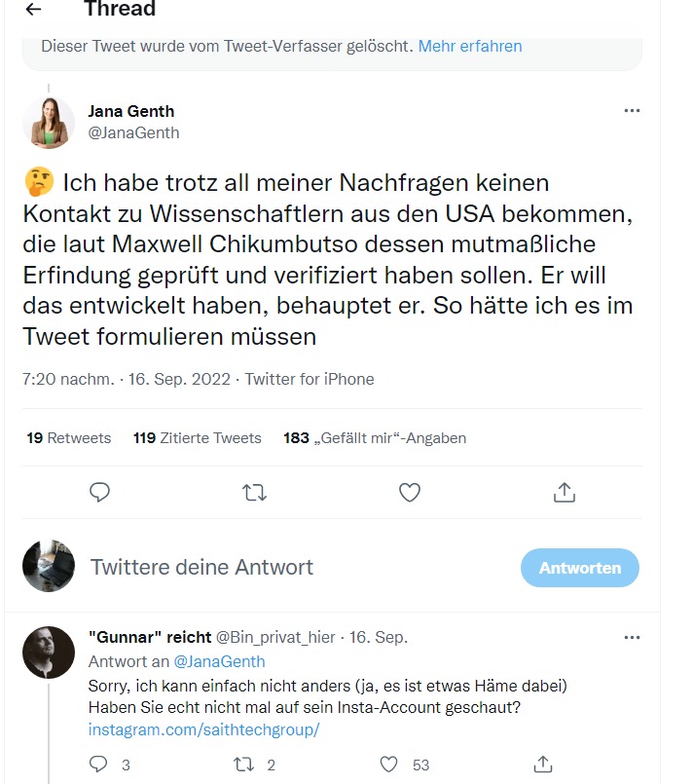View the 19 Retweets list
This screenshot has width=693, height=784.
tap(69, 438)
